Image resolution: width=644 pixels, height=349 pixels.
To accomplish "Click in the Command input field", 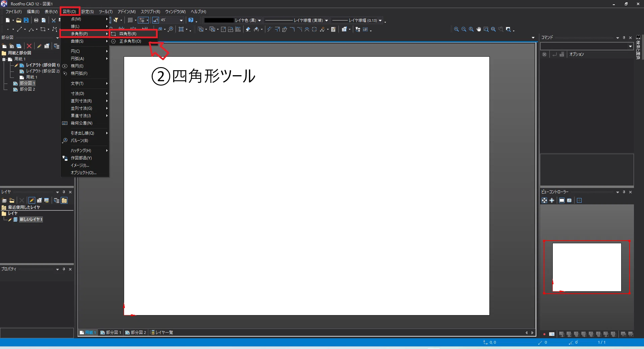I will tap(584, 46).
